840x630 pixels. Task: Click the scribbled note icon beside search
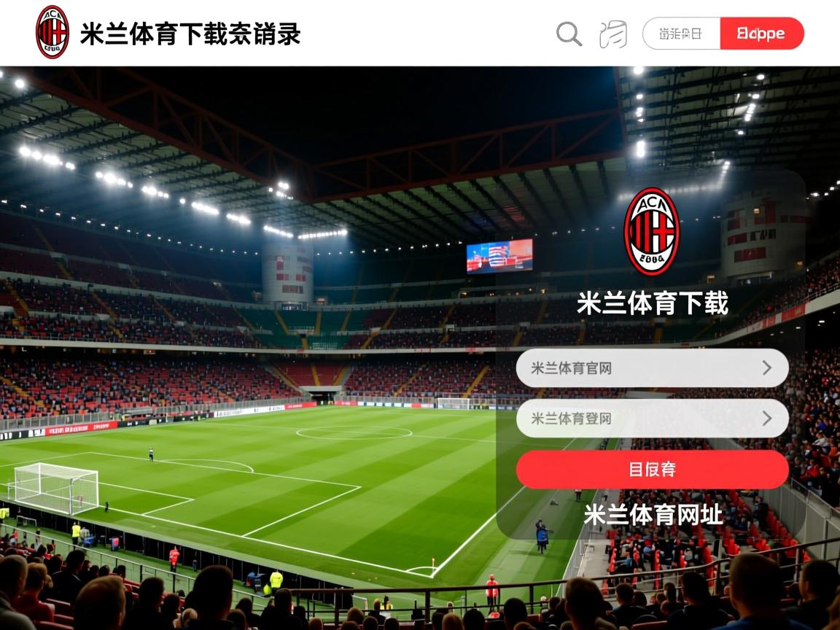(x=612, y=34)
